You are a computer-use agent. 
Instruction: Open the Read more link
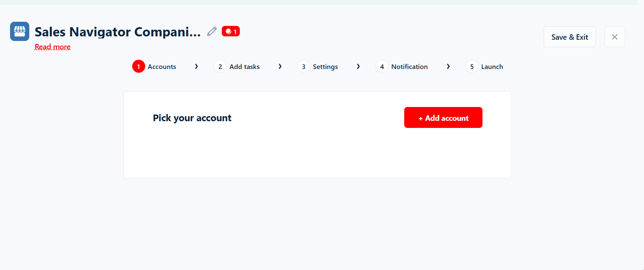[52, 46]
